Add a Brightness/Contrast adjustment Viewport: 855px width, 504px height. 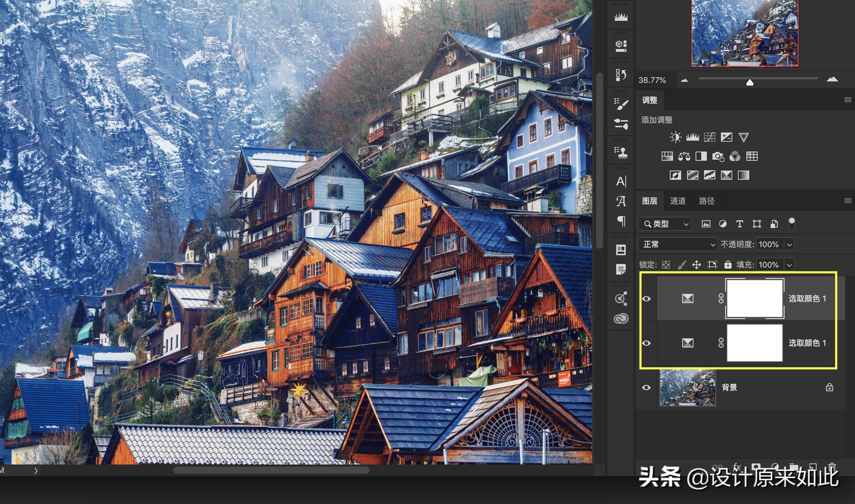pos(675,137)
